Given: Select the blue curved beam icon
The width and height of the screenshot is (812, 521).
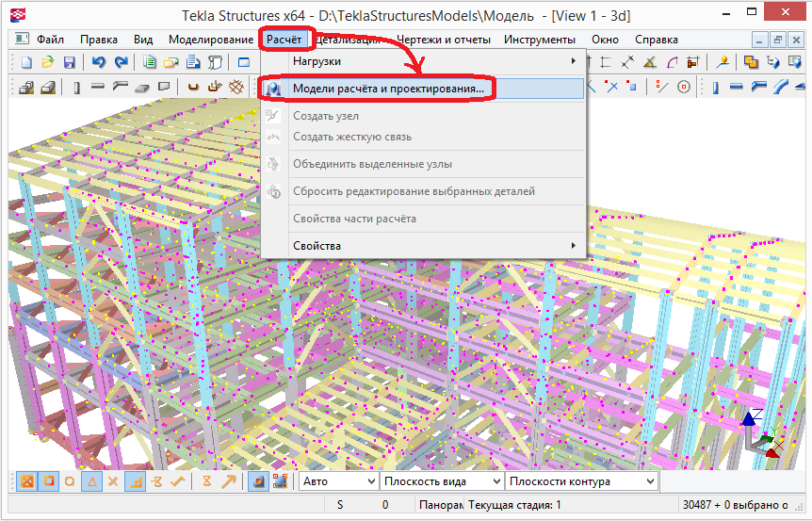Looking at the screenshot, I should pos(780,87).
